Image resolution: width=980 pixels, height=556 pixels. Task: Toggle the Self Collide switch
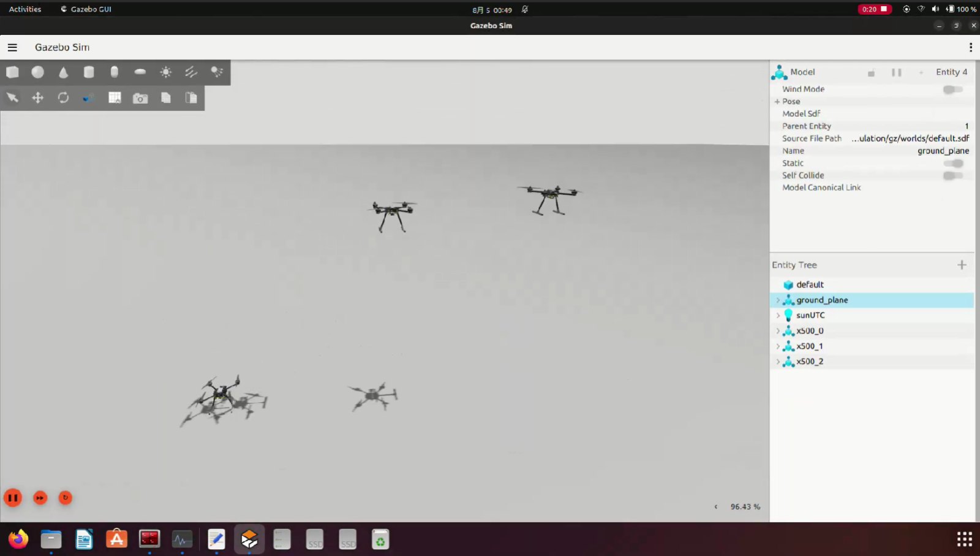coord(952,175)
